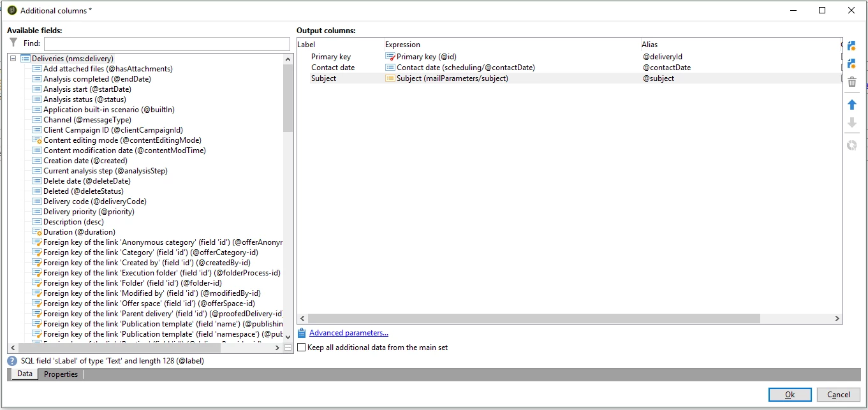The height and width of the screenshot is (410, 868).
Task: Click the down arrow of fields list scrollbar
Action: 288,337
